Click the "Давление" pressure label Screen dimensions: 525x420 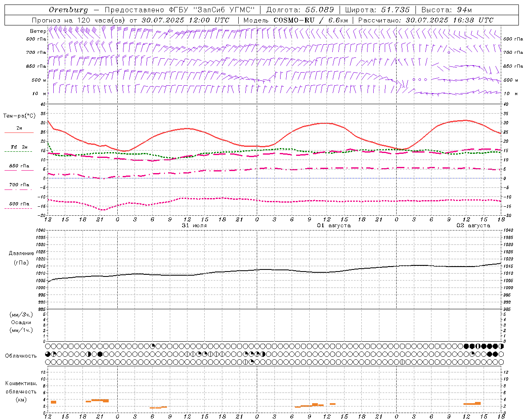(21, 253)
